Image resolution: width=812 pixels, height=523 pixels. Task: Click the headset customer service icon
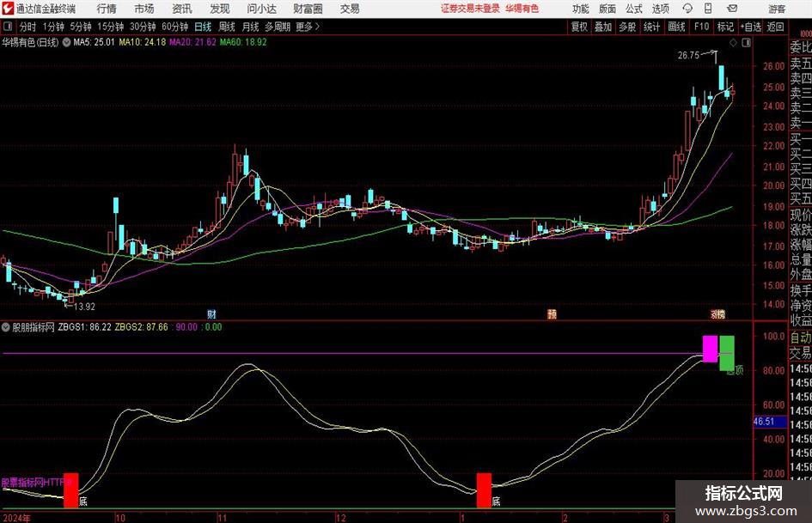pyautogui.click(x=687, y=9)
